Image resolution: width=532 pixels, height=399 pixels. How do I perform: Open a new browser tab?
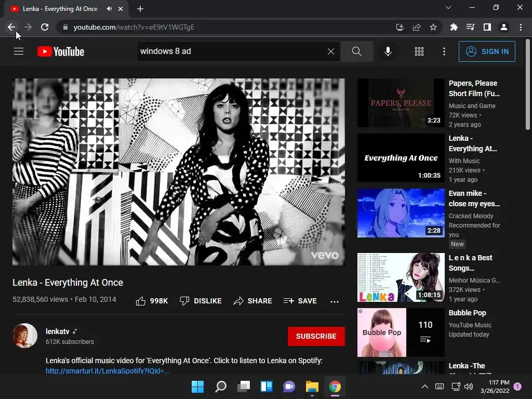pyautogui.click(x=140, y=9)
